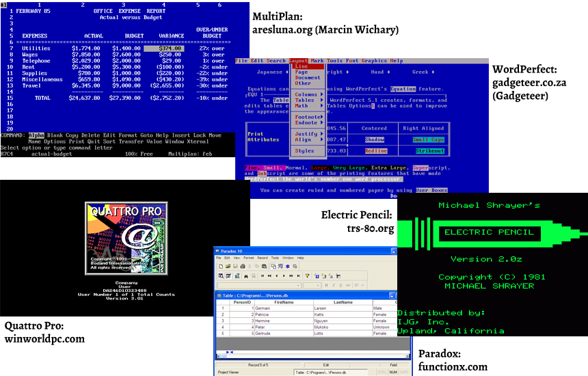Click the table icon in Persons.db title bar
Viewport: 588px width, 376px height.
pyautogui.click(x=219, y=295)
